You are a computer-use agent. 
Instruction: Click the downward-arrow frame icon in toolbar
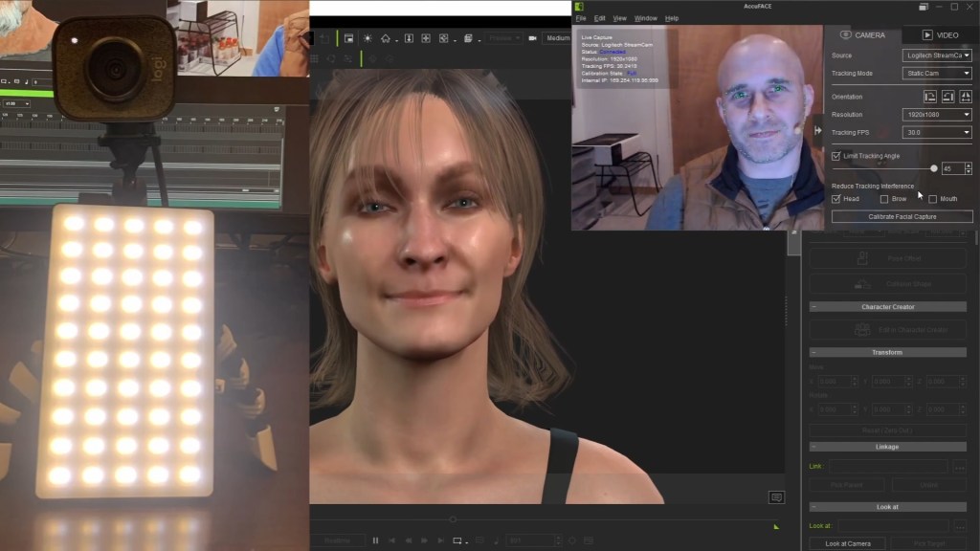point(409,38)
